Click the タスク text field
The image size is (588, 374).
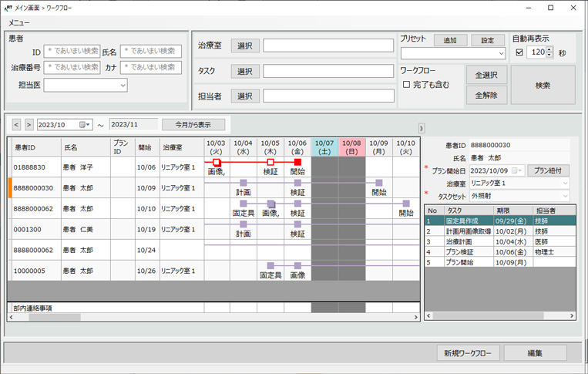[x=328, y=71]
